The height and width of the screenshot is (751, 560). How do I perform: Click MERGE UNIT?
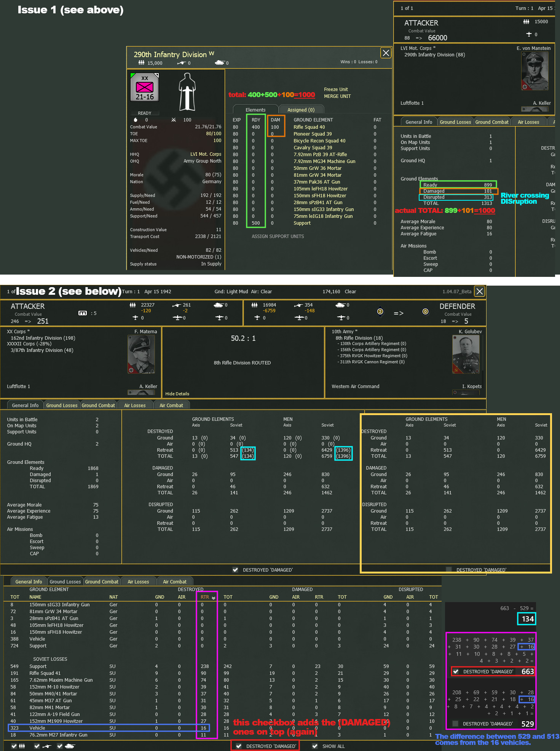pyautogui.click(x=337, y=96)
